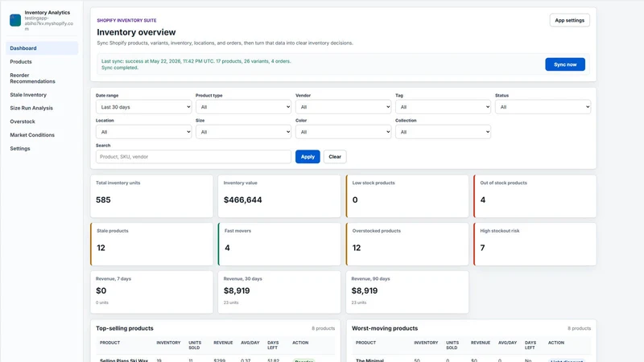Expand the Size filter dropdown

[x=244, y=132]
